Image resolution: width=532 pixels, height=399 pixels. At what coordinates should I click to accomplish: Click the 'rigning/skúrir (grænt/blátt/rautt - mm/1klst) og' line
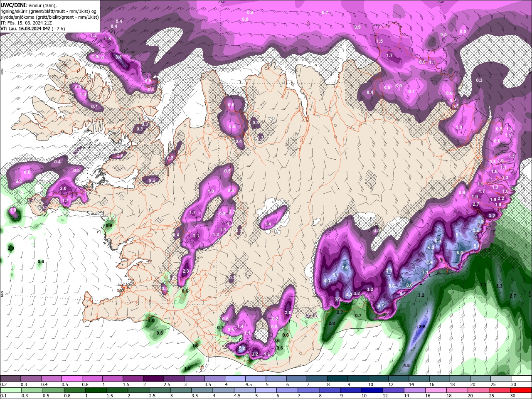[49, 11]
